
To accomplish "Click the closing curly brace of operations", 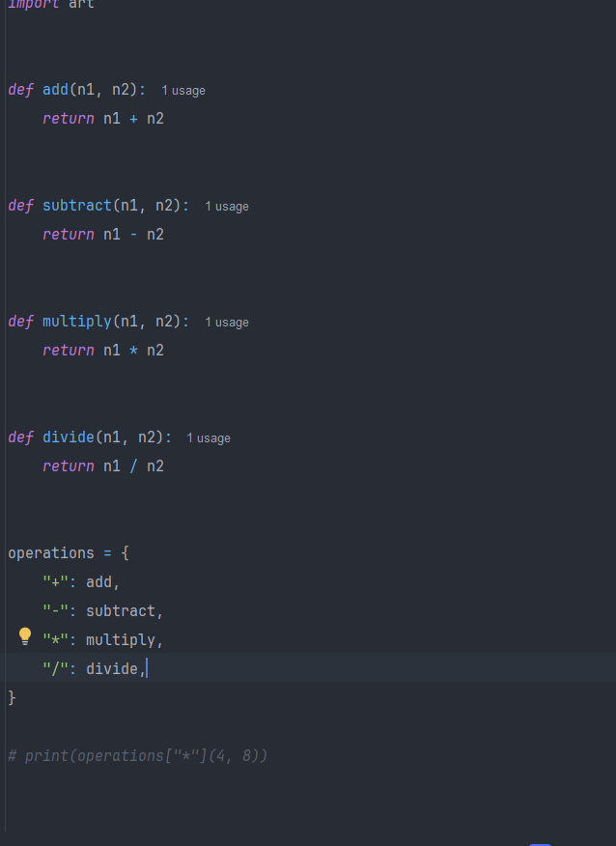I will (12, 698).
